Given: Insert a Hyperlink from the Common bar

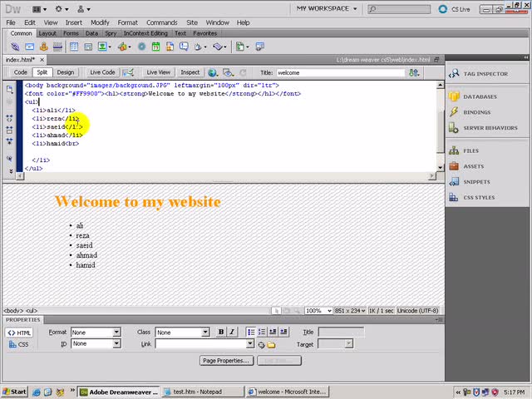Looking at the screenshot, I should click(x=15, y=47).
